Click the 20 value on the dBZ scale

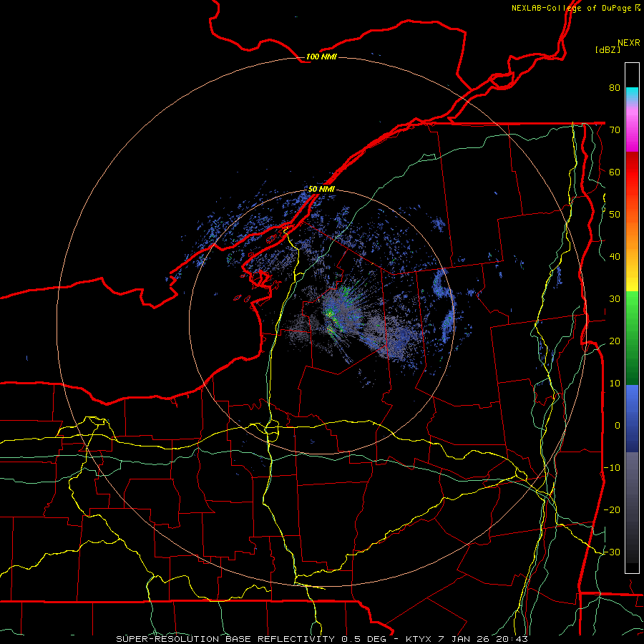point(615,341)
